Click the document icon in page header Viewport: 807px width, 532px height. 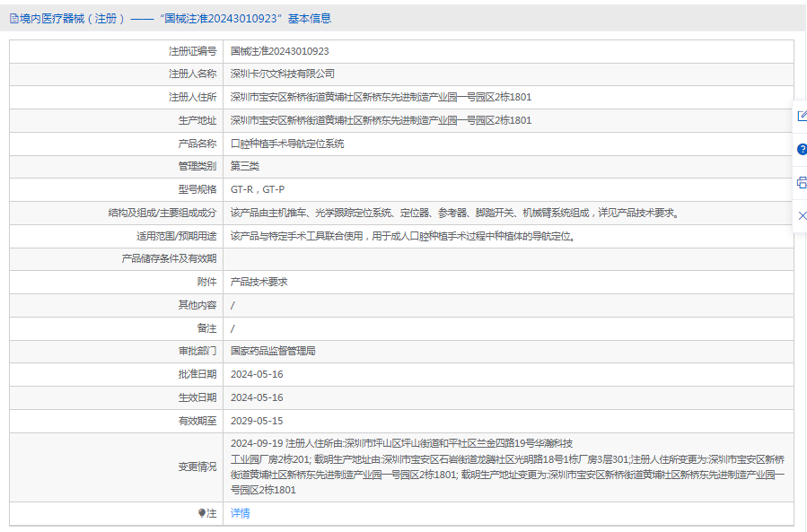pos(13,19)
